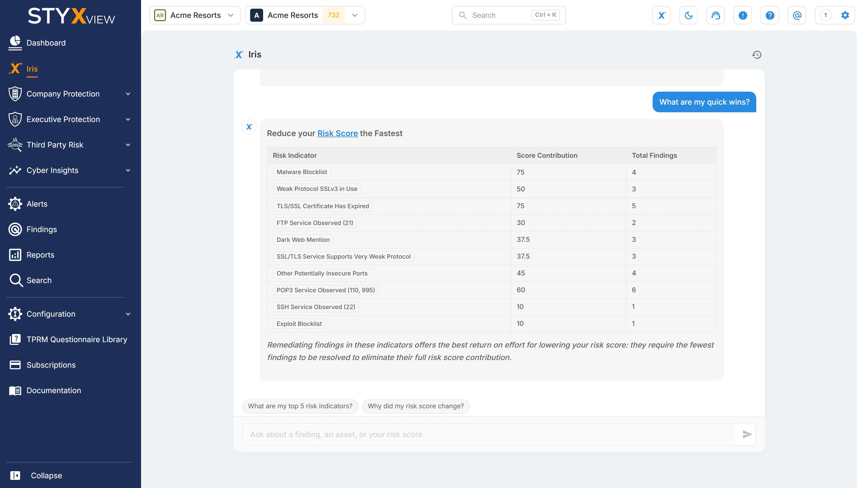Select the Exploit Blocklist tag

pos(299,324)
